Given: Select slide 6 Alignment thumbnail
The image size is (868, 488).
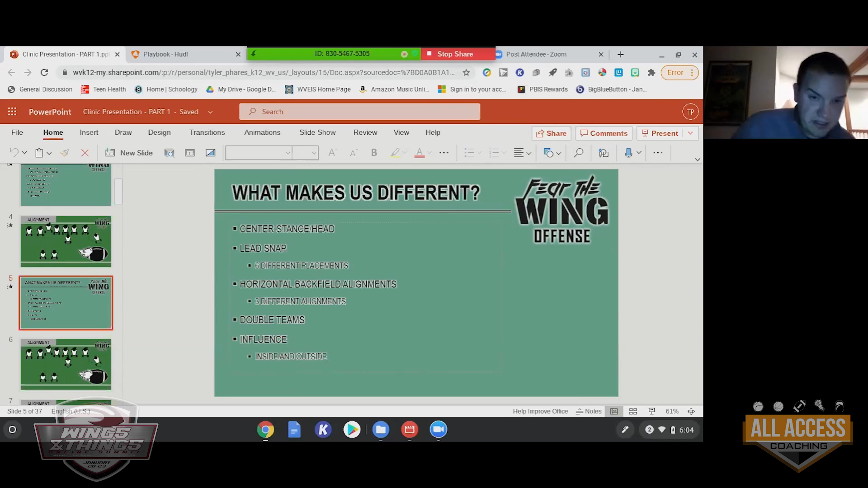Looking at the screenshot, I should 66,364.
